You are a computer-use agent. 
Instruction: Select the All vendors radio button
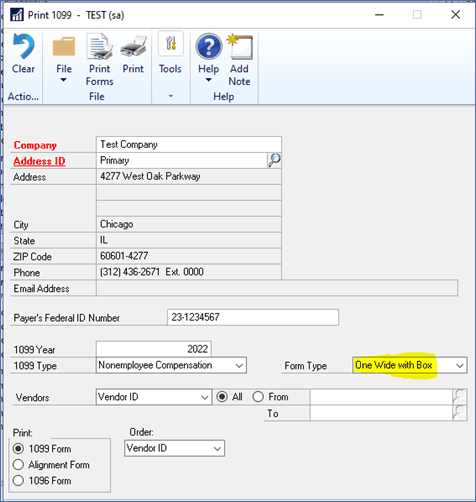222,397
